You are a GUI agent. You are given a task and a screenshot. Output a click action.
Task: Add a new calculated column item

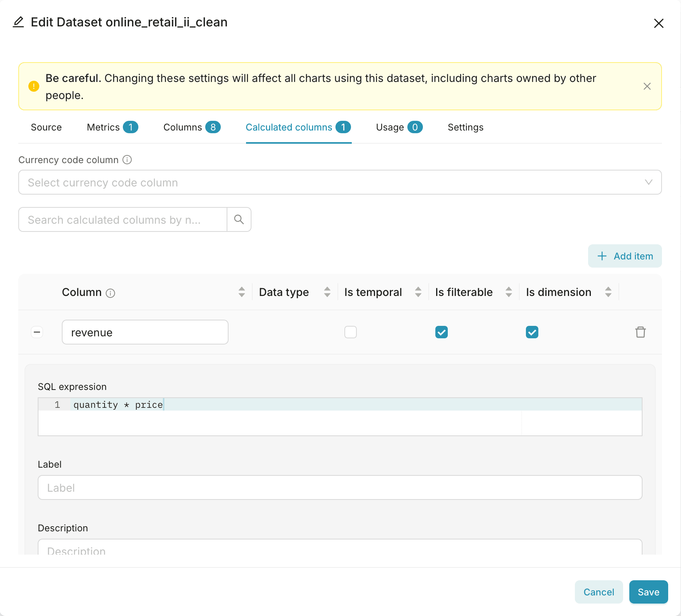pyautogui.click(x=625, y=256)
